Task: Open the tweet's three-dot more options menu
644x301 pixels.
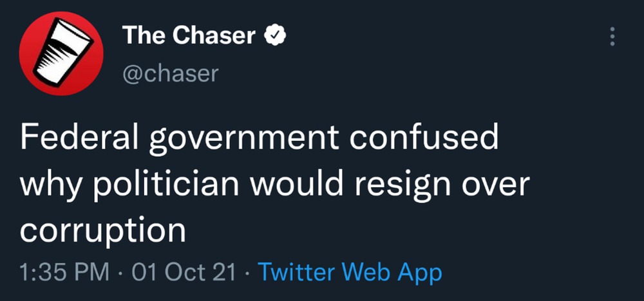Action: pos(612,37)
